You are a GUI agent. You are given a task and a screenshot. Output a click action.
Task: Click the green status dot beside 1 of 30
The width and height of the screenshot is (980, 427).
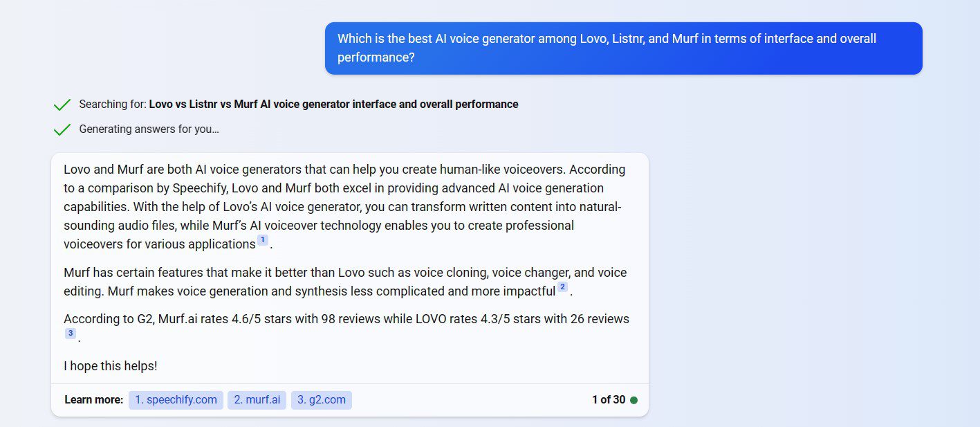[634, 399]
